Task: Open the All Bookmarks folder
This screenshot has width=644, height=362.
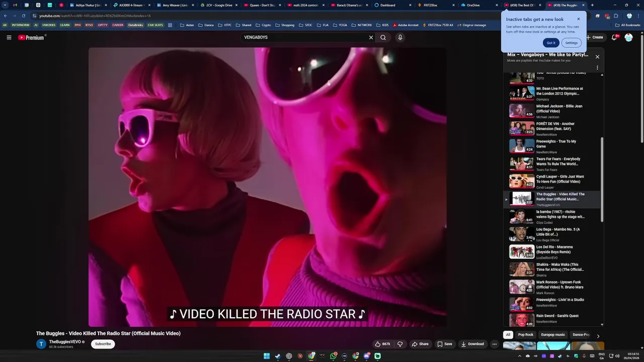Action: pyautogui.click(x=627, y=25)
